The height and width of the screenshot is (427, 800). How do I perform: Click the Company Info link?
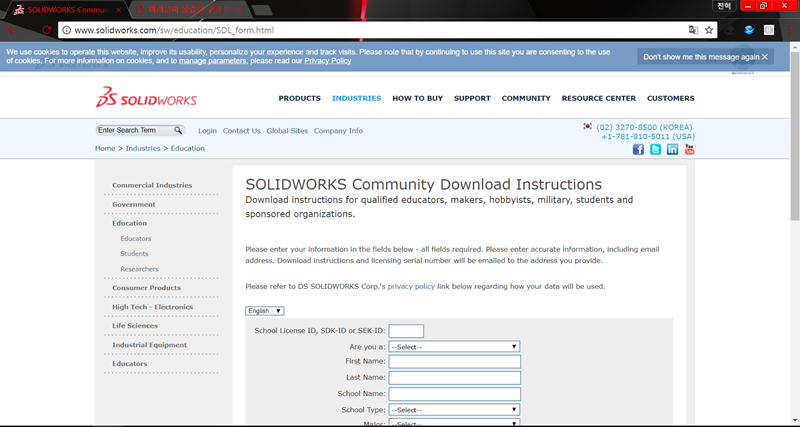338,131
